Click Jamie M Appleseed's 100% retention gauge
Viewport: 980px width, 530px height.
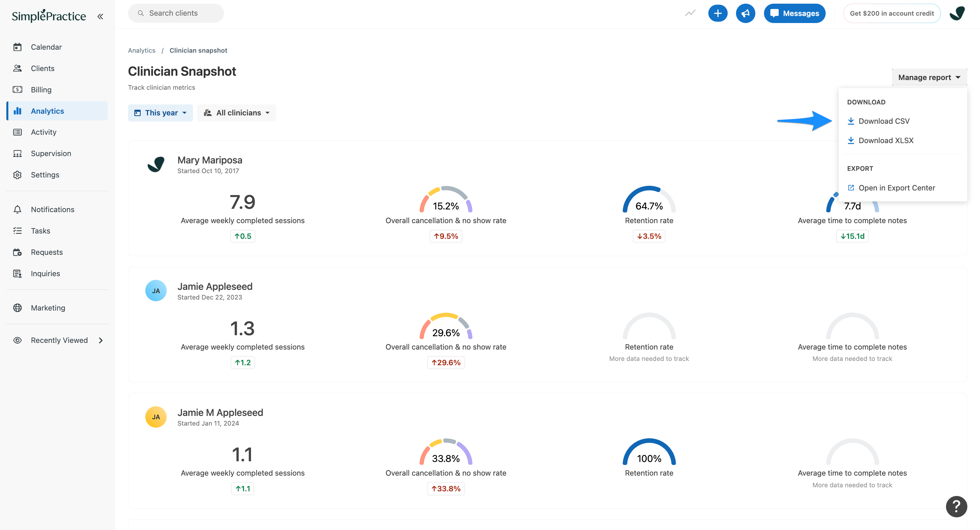coord(649,452)
